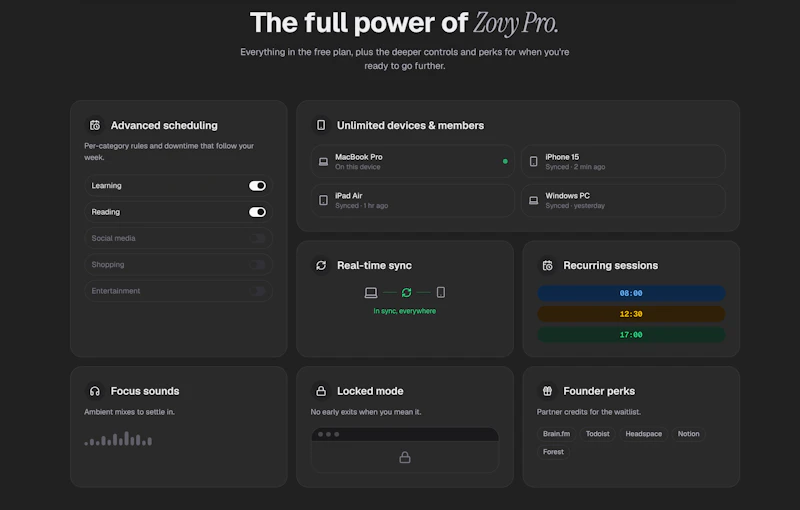Image resolution: width=800 pixels, height=510 pixels.
Task: Select the 08:00 recurring session bar
Action: 631,293
